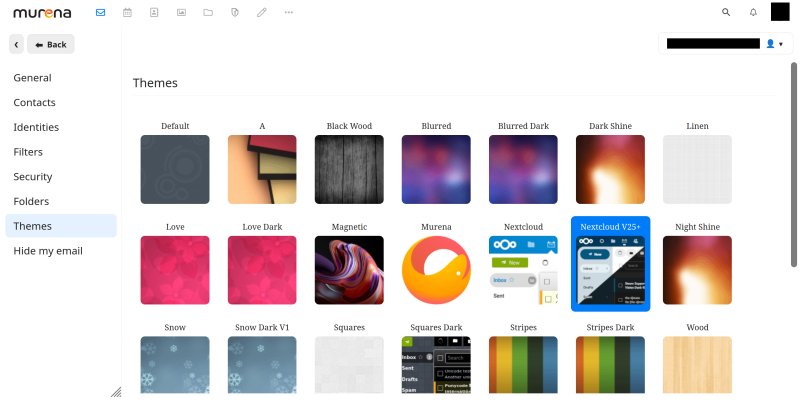Open the pencil Notes app icon
The width and height of the screenshot is (800, 400).
(262, 12)
